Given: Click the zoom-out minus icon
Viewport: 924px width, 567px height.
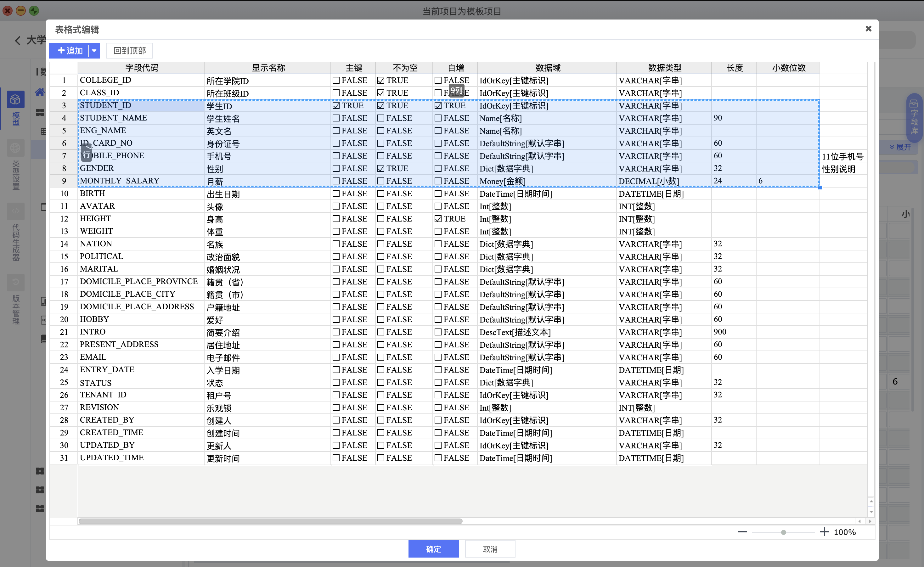Looking at the screenshot, I should click(742, 532).
